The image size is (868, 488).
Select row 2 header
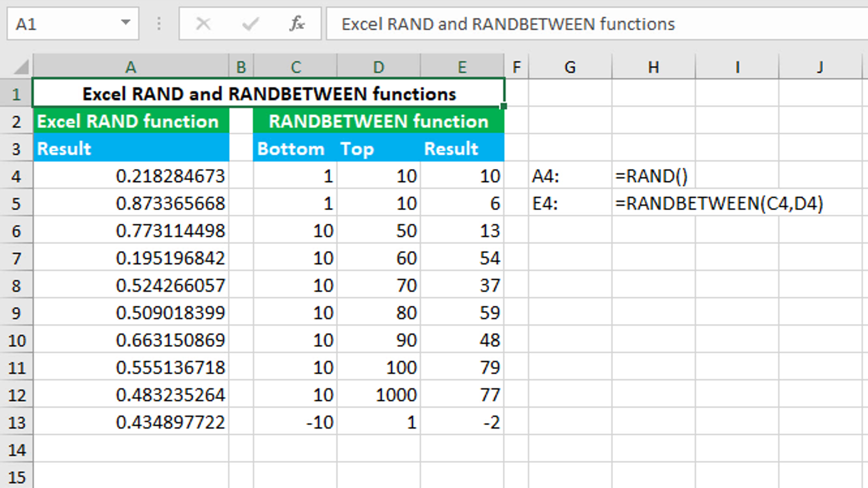16,121
